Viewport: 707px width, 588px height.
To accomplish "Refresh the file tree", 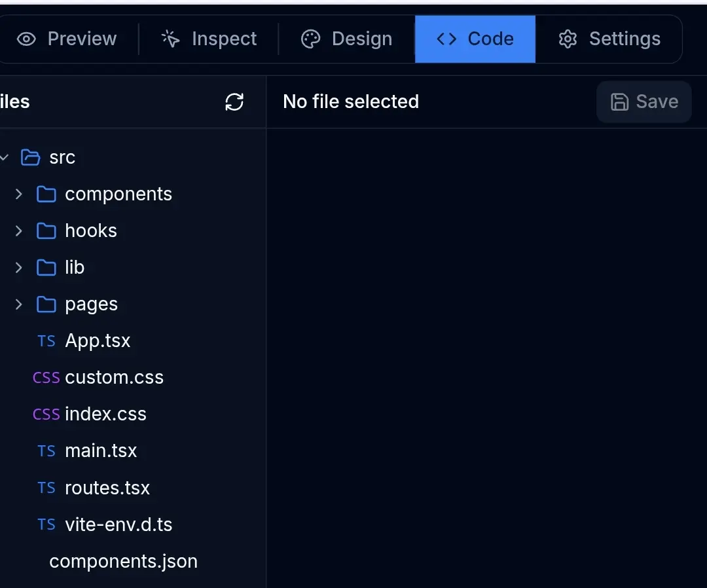I will (234, 101).
